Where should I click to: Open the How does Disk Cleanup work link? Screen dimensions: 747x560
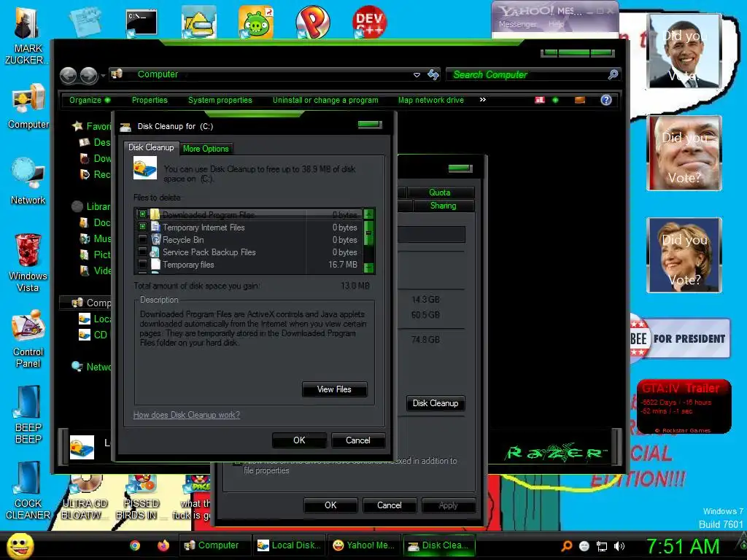[187, 415]
